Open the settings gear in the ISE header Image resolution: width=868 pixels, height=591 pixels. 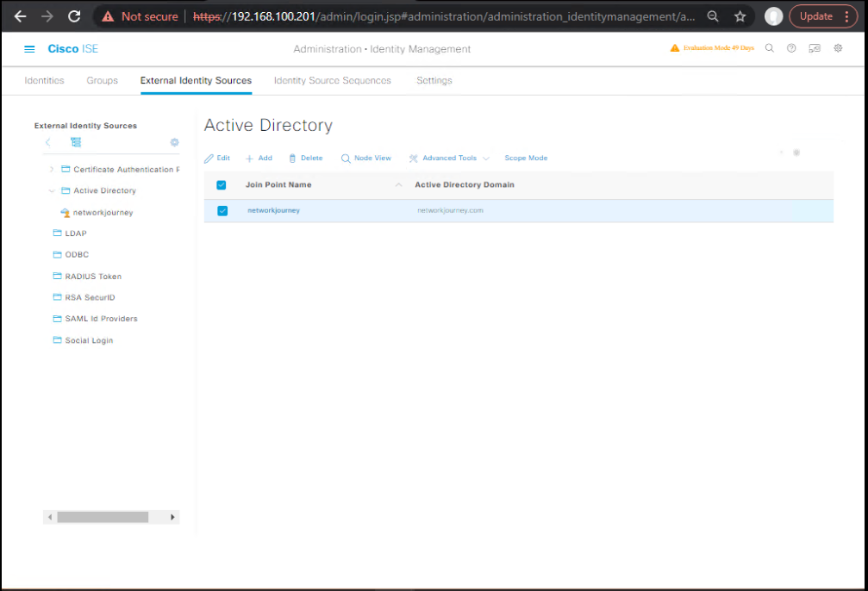click(838, 48)
